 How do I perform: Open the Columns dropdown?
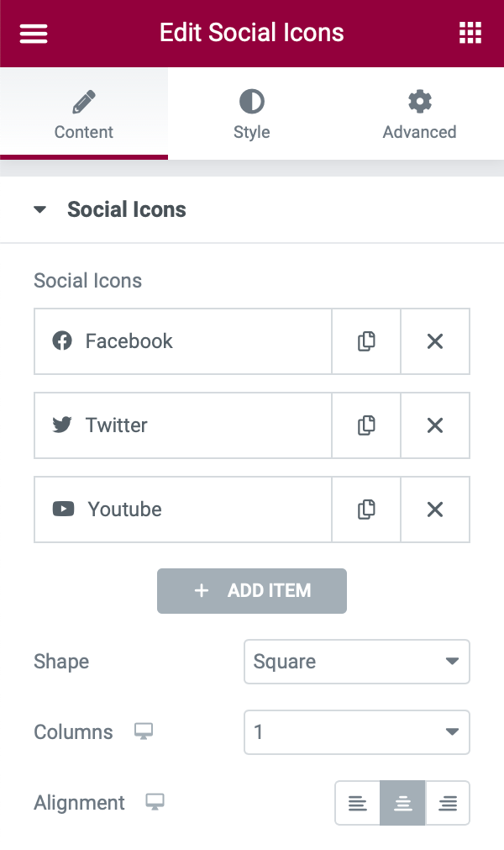pos(356,732)
